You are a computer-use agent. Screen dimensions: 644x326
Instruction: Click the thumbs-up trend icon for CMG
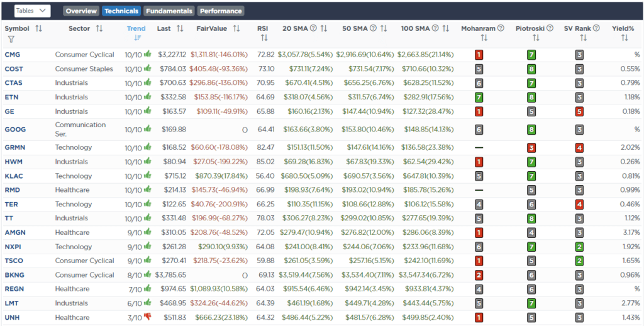click(147, 54)
